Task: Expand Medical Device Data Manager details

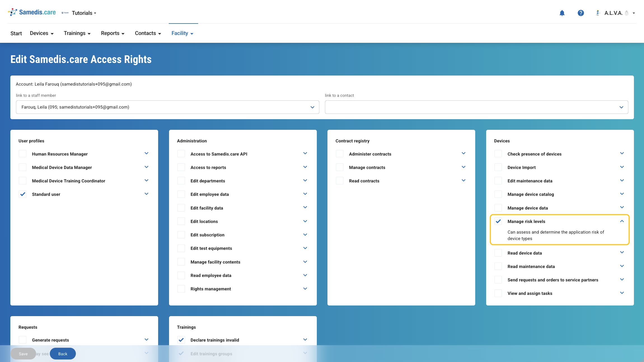Action: click(146, 167)
